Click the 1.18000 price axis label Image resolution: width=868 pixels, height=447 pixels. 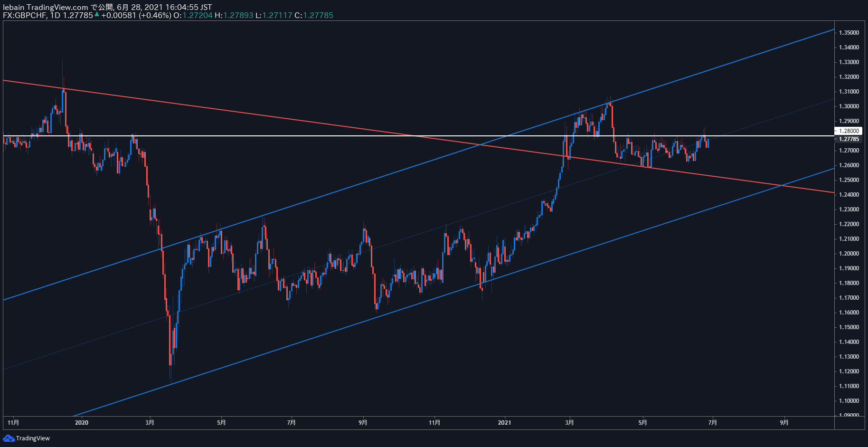point(849,283)
